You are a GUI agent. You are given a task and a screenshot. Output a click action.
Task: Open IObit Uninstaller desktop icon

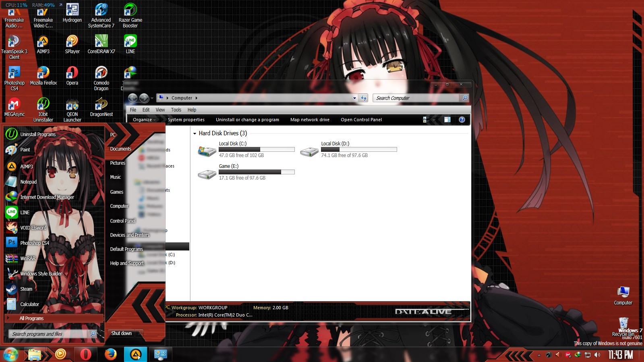coord(43,110)
